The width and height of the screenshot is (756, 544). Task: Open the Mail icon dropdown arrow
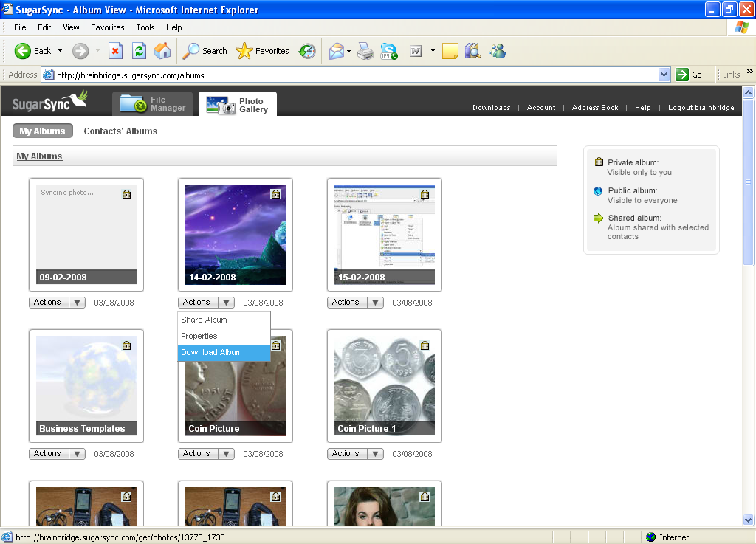point(348,51)
